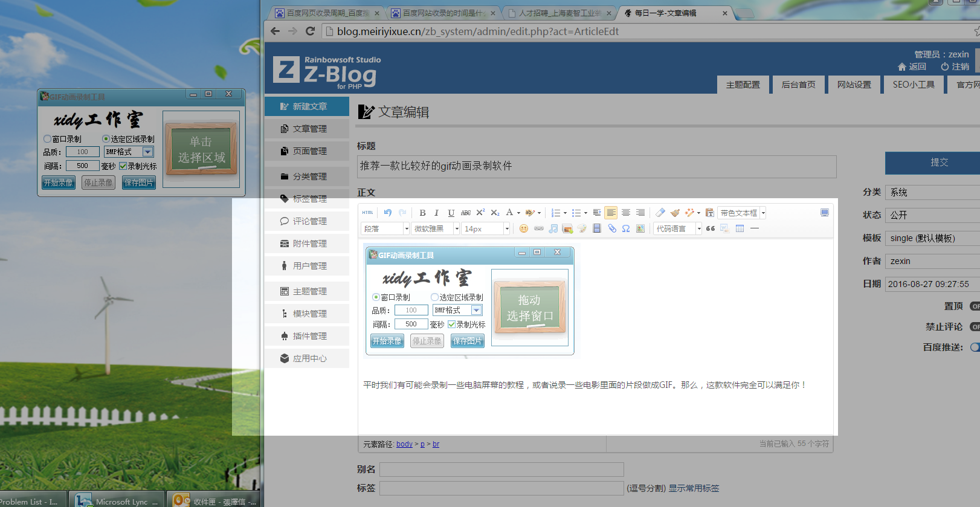Click the body element path link

coord(404,444)
